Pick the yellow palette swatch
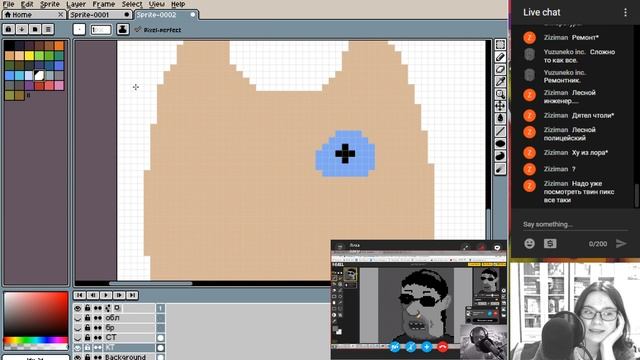 point(29,56)
